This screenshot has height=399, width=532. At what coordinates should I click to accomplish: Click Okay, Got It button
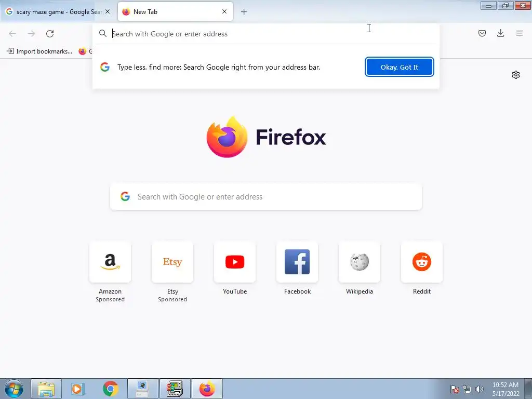click(x=400, y=67)
